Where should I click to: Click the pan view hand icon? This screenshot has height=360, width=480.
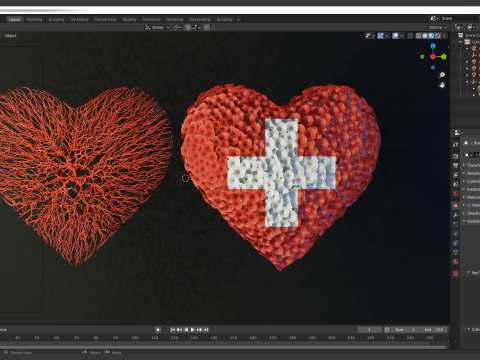pyautogui.click(x=442, y=85)
